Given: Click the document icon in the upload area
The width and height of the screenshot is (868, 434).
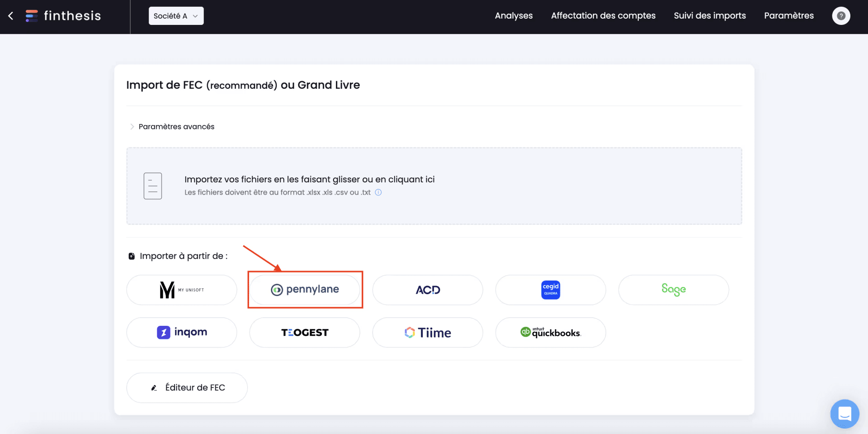Looking at the screenshot, I should pos(153,186).
